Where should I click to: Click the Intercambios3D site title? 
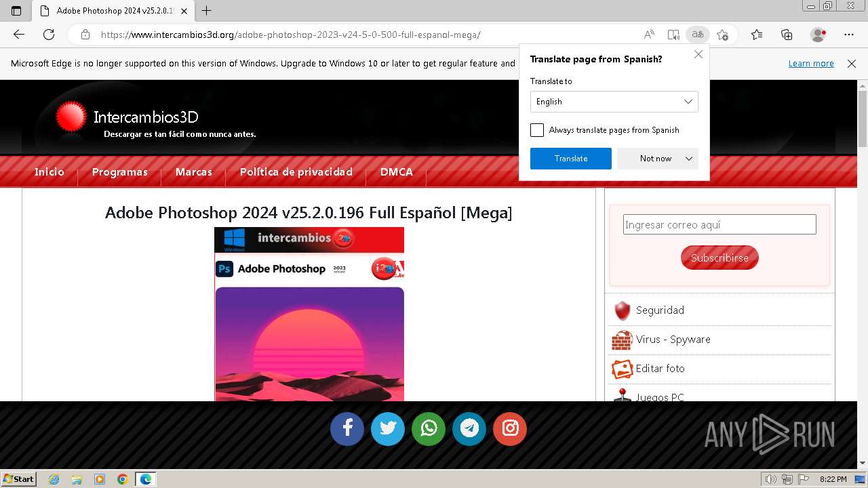click(x=146, y=117)
